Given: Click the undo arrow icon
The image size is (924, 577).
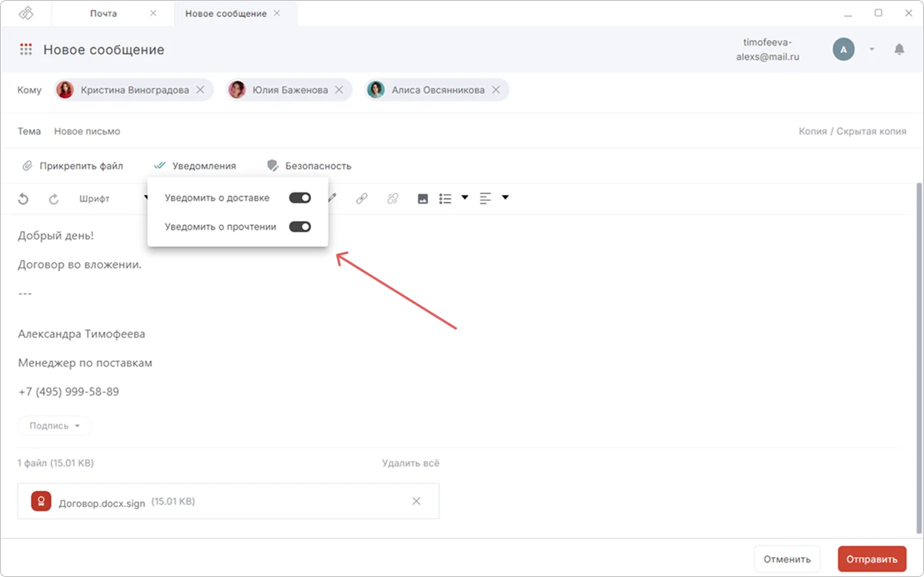Looking at the screenshot, I should point(23,199).
